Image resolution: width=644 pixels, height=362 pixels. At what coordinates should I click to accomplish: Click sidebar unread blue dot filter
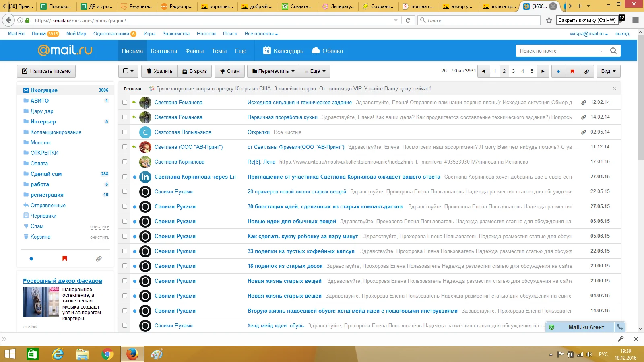click(x=31, y=259)
